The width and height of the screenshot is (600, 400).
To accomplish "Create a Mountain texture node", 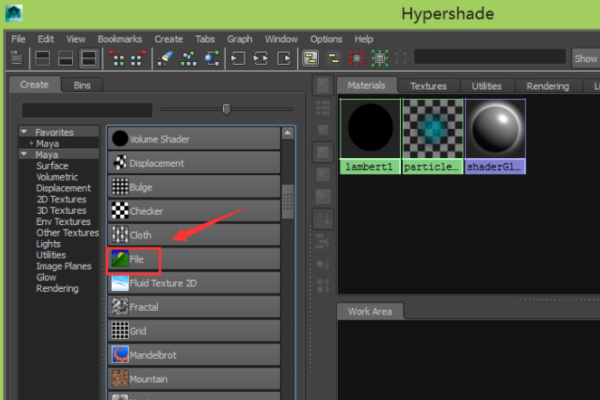I will coord(194,379).
